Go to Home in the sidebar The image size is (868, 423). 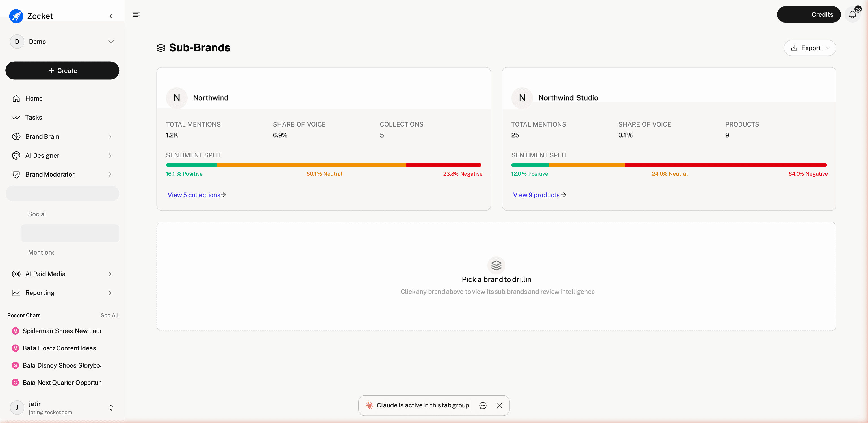tap(62, 98)
